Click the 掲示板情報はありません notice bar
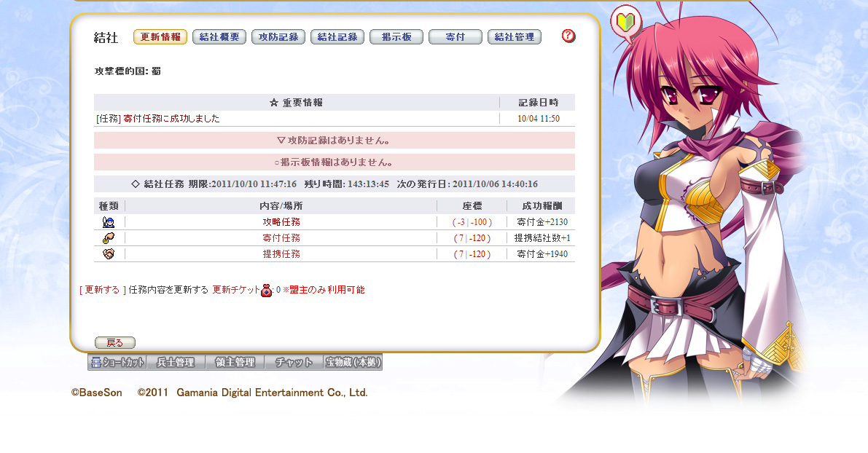The width and height of the screenshot is (868, 453). pyautogui.click(x=335, y=162)
